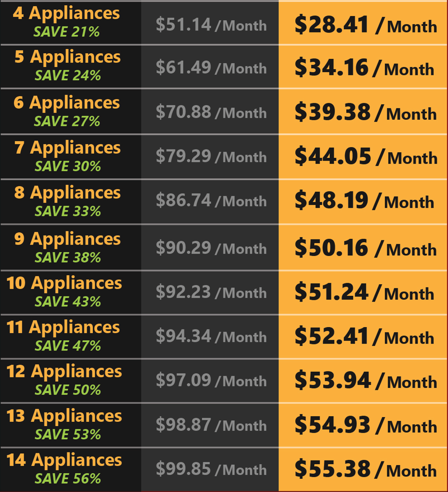Click the 10 Appliances plan heading
This screenshot has height=492, width=448.
64,283
